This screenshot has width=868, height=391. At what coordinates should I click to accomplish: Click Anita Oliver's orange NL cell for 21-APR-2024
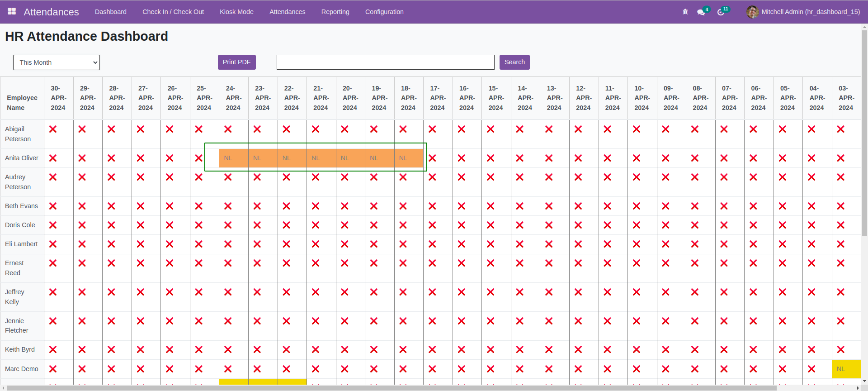(x=321, y=158)
